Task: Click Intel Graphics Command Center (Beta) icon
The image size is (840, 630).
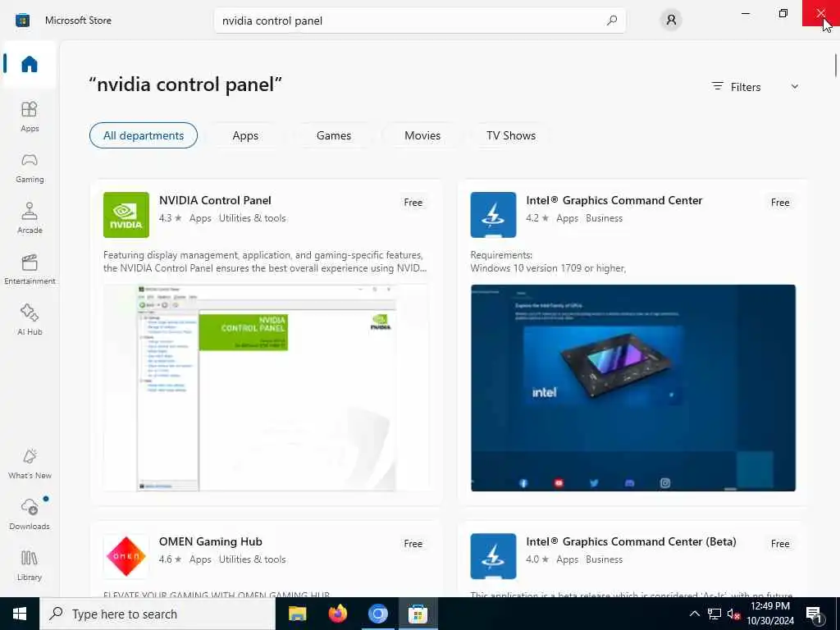Action: tap(493, 556)
